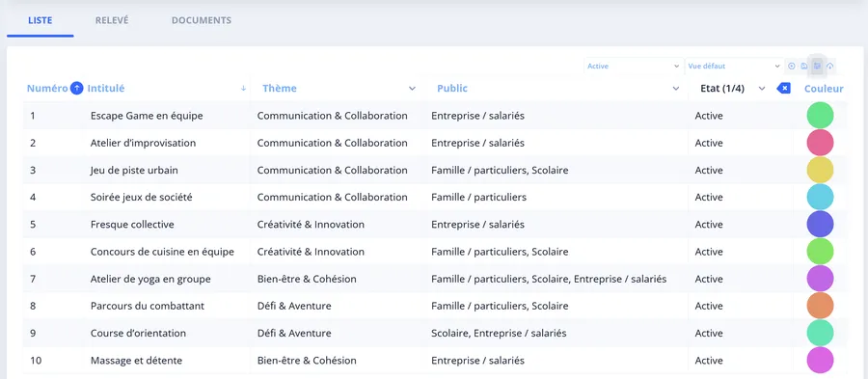Select the Fresque collective title
868x379 pixels.
coord(132,224)
